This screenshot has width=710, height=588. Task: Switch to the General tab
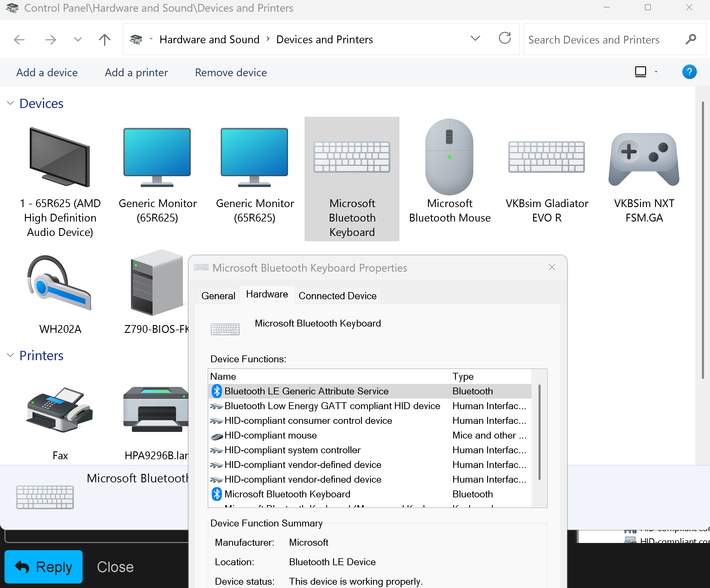pos(218,296)
